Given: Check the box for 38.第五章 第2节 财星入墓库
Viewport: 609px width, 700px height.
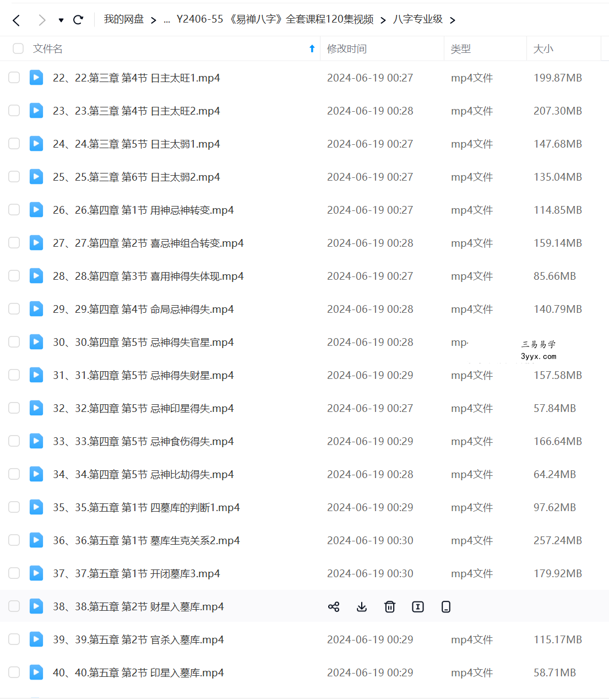Looking at the screenshot, I should [14, 606].
